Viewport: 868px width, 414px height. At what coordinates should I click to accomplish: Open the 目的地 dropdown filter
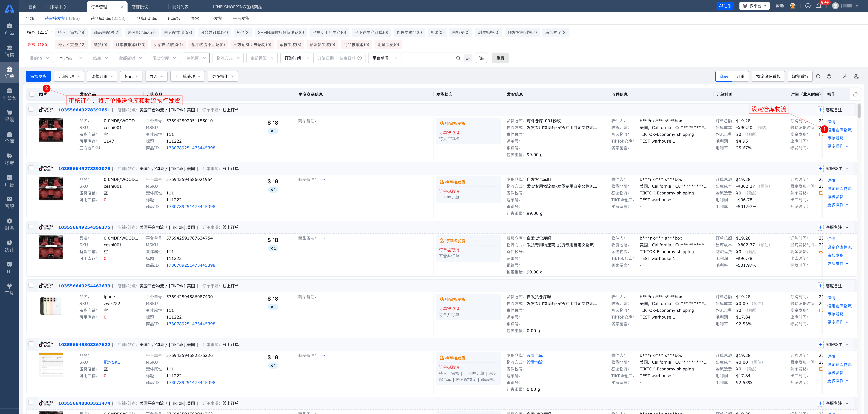39,58
